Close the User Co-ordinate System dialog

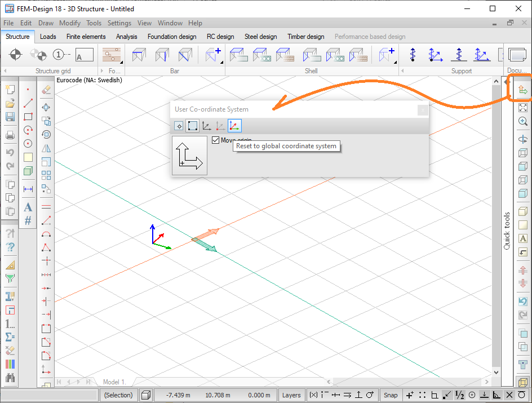click(x=423, y=110)
